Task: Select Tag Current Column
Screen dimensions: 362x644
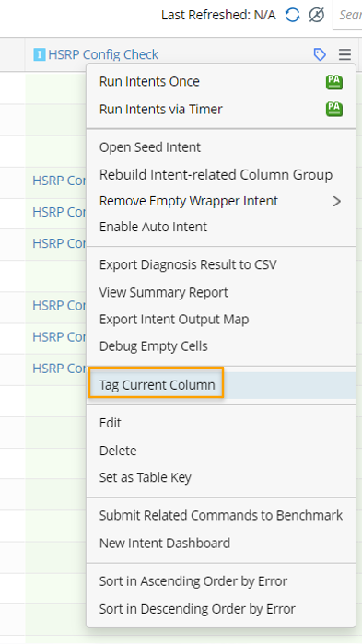Action: coord(157,385)
